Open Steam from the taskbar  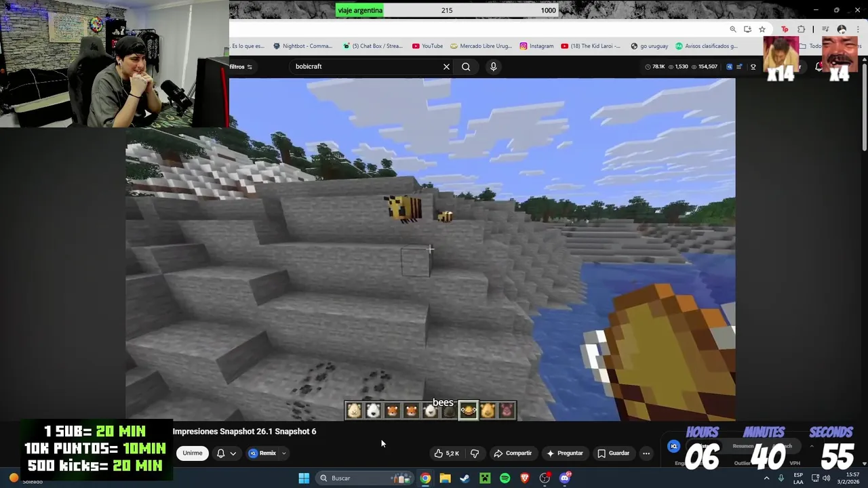pyautogui.click(x=465, y=478)
